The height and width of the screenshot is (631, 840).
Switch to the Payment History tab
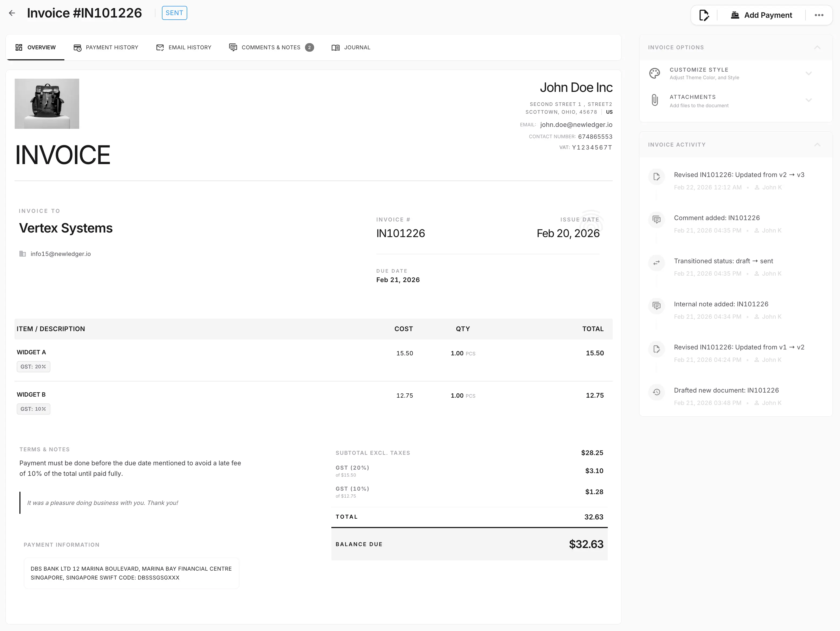pos(106,47)
